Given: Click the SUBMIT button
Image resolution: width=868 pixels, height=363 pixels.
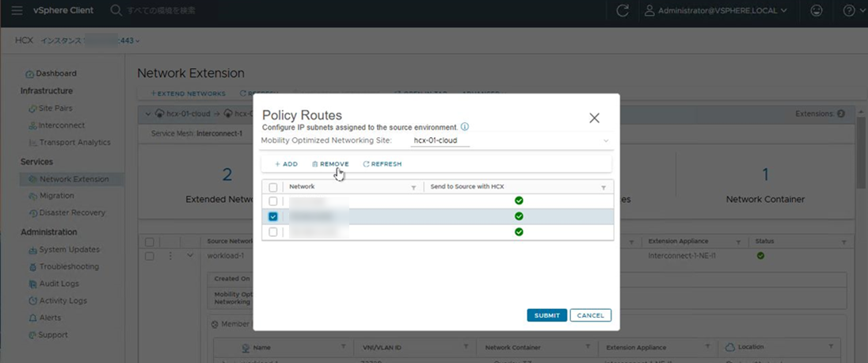Looking at the screenshot, I should [x=547, y=315].
